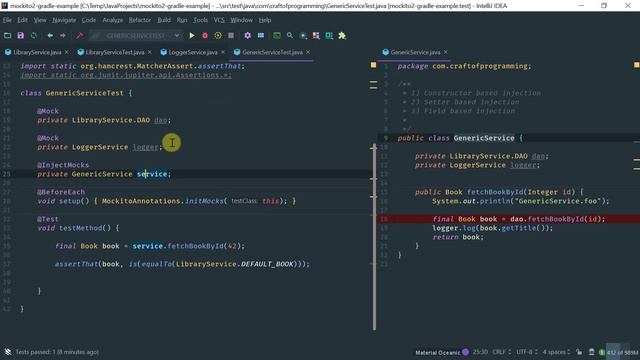Screen dimensions: 640x360
Task: Click 'initMocks' method call in setup
Action: pyautogui.click(x=204, y=201)
